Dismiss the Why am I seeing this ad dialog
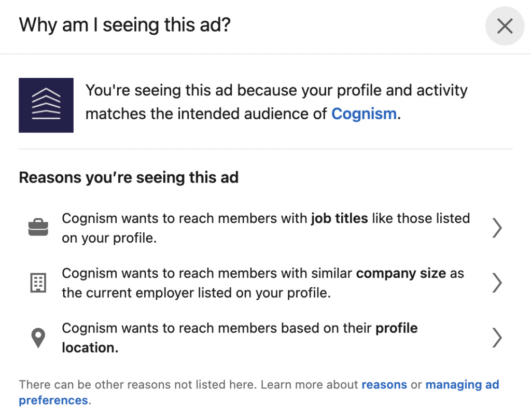 (504, 26)
